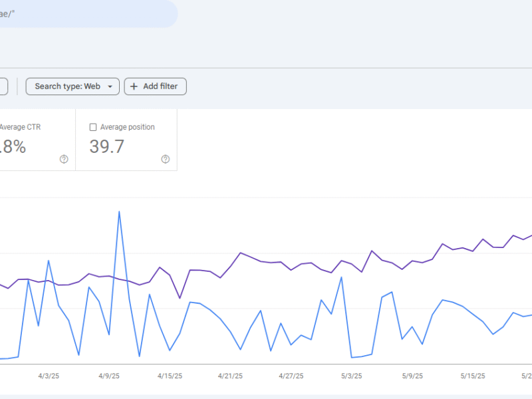
Task: Open help icon on Average CTR card
Action: click(x=64, y=159)
